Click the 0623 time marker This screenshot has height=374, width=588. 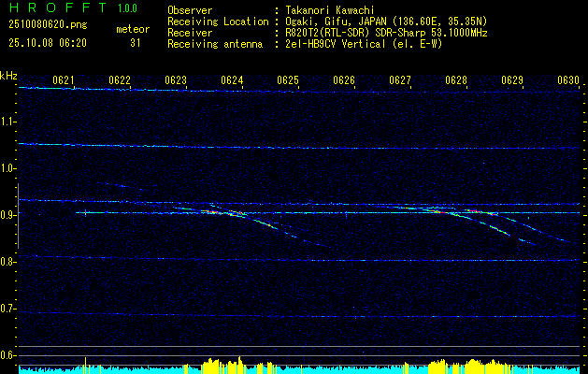(x=176, y=79)
